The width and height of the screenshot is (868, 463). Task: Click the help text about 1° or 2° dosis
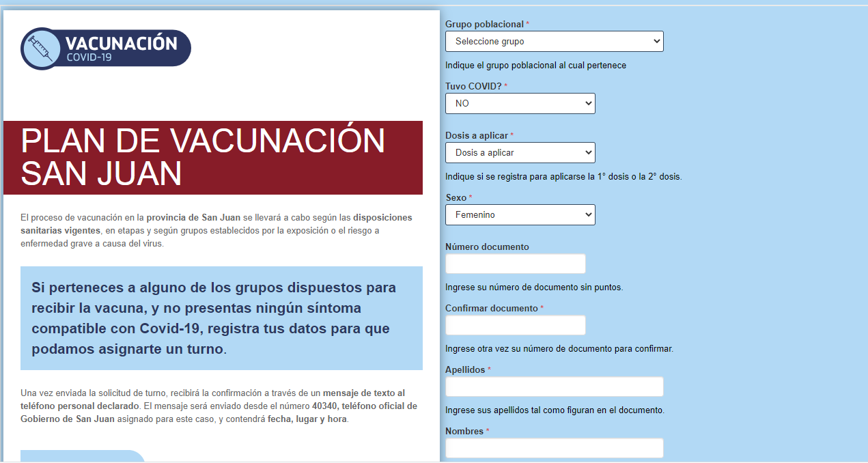coord(563,177)
